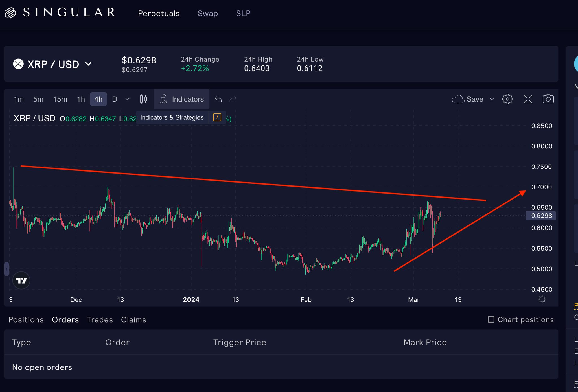Screen dimensions: 578x392
Task: Click the cloud Save button
Action: pos(468,99)
